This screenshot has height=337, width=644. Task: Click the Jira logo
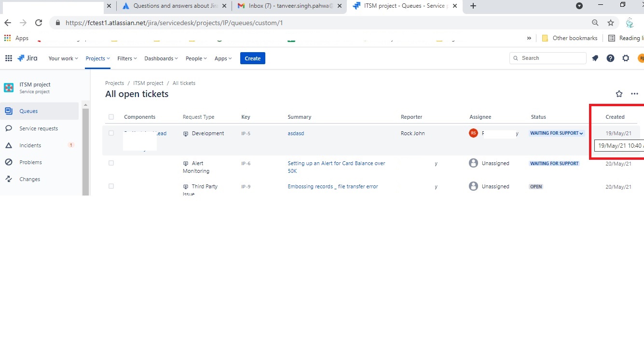tap(27, 58)
